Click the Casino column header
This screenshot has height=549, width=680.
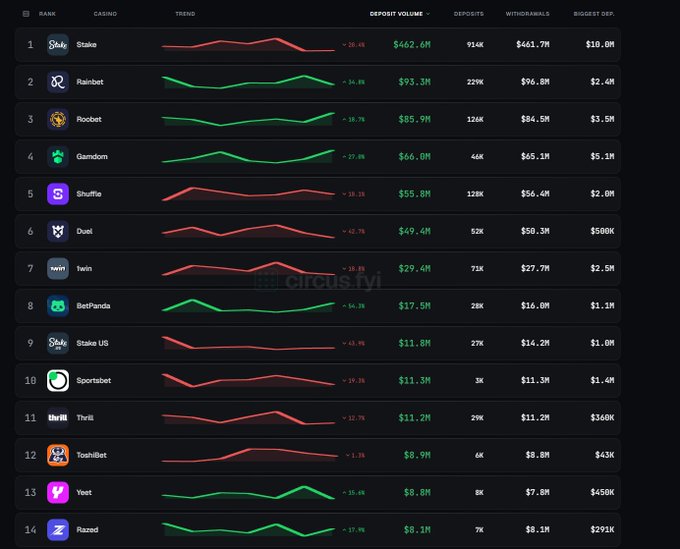(105, 14)
